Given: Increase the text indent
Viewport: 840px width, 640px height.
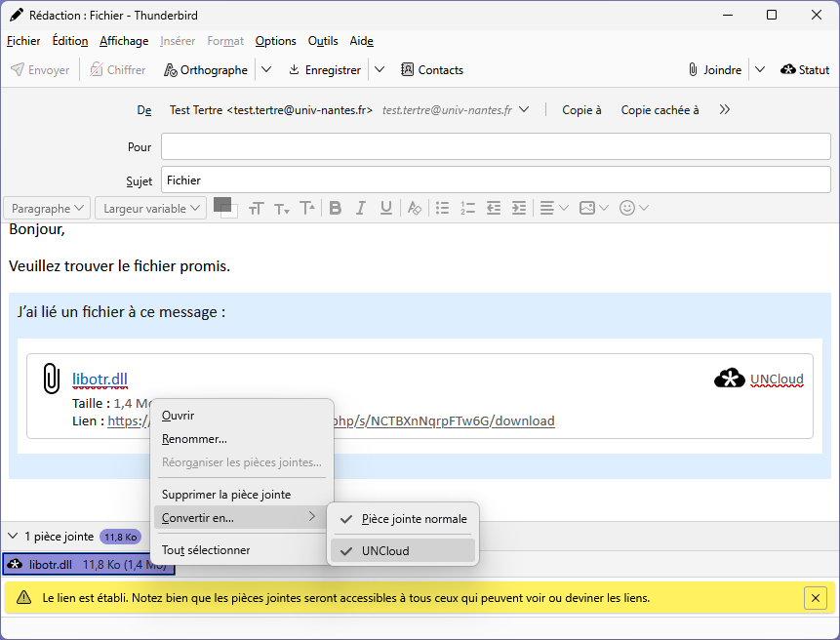Looking at the screenshot, I should pos(518,208).
